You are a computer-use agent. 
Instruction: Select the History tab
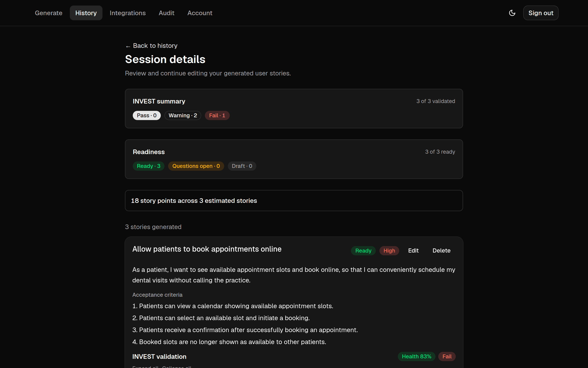tap(86, 13)
